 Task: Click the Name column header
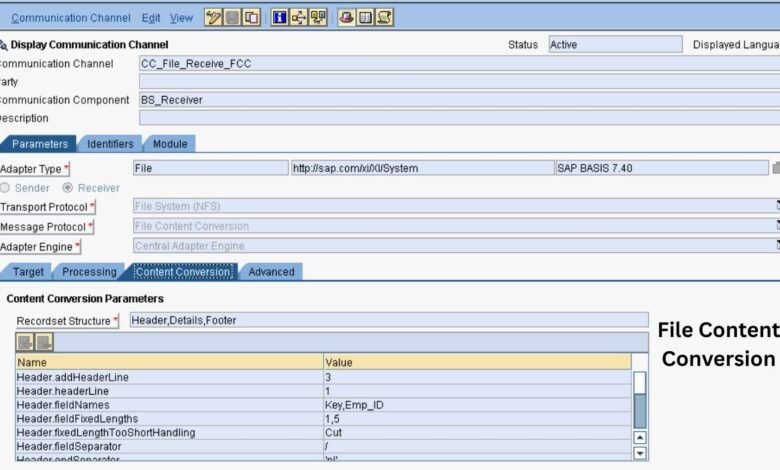169,362
